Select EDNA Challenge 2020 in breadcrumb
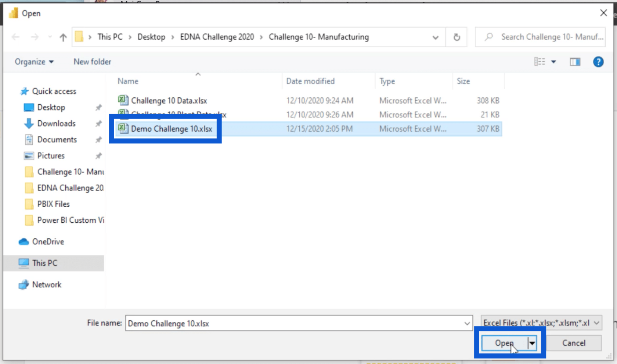Image resolution: width=617 pixels, height=364 pixels. click(x=217, y=37)
